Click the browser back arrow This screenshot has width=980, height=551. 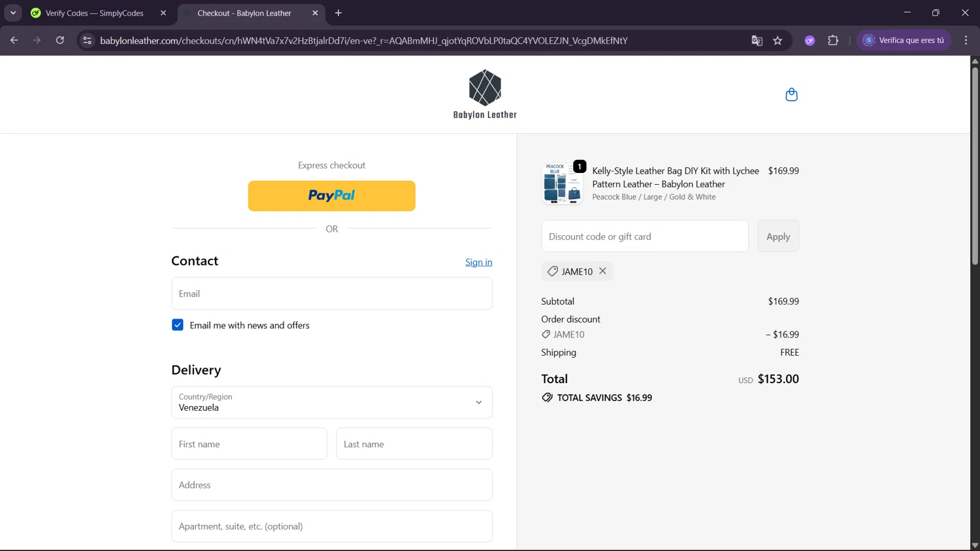(x=14, y=40)
